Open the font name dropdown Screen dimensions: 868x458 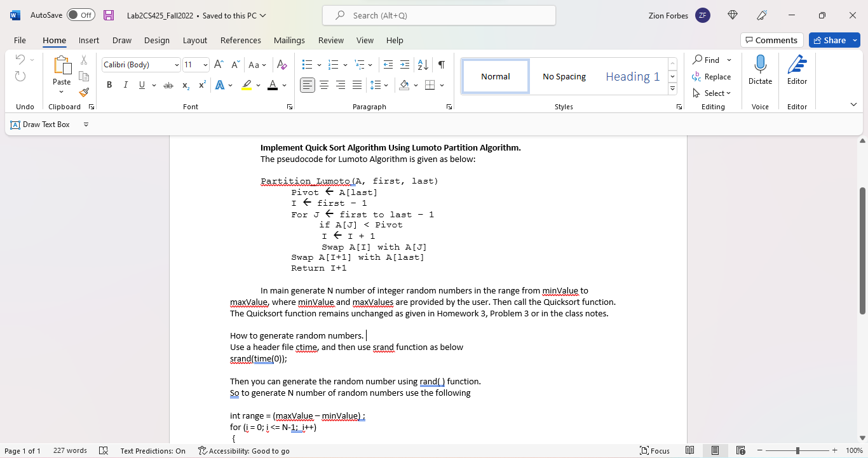point(177,65)
